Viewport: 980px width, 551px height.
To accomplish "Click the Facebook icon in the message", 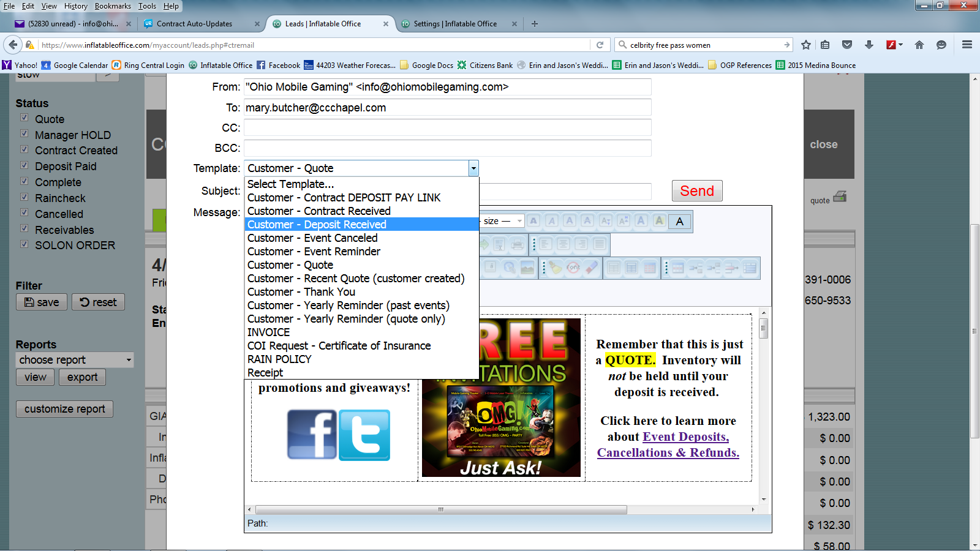I will tap(312, 435).
